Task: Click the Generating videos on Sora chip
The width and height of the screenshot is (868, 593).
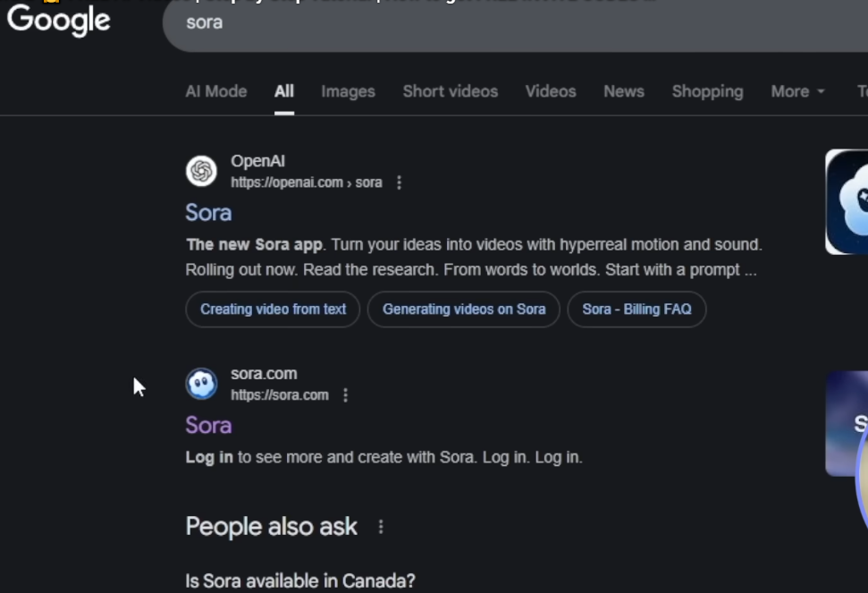Action: [463, 309]
